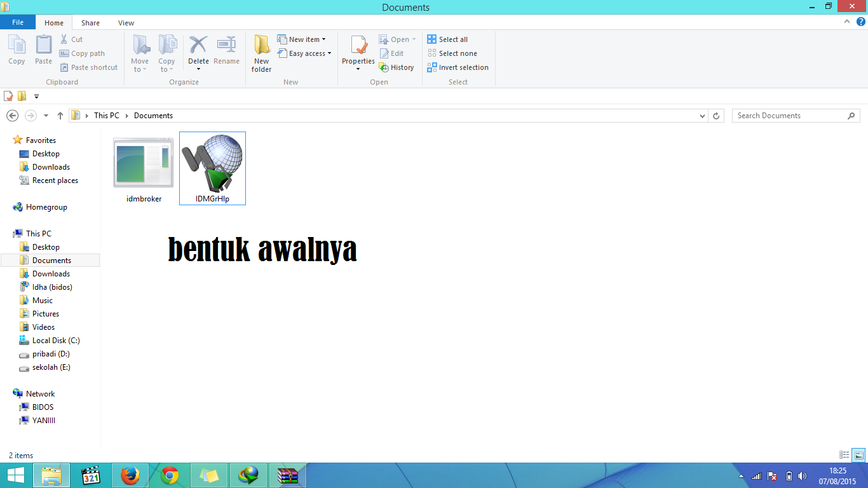This screenshot has width=868, height=488.
Task: Select Homegroup in the navigation pane
Action: (x=46, y=207)
